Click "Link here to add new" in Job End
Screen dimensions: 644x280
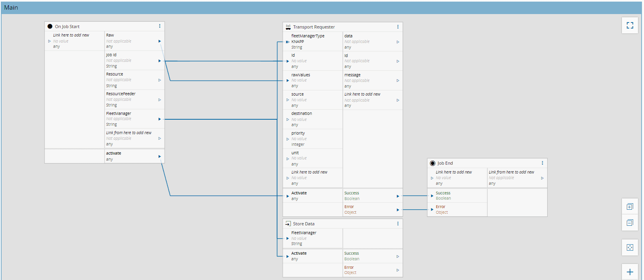pos(454,172)
